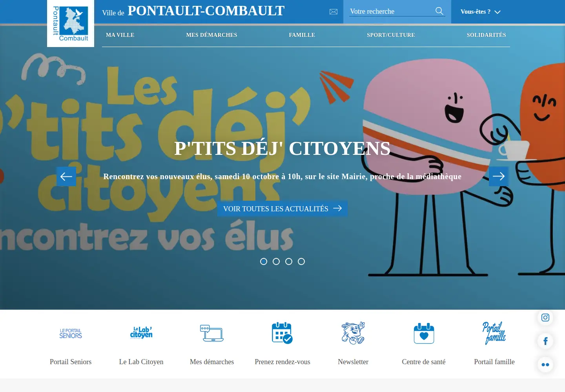
Task: Click the P'TITS DÉJ' CITOYENS headline
Action: pyautogui.click(x=282, y=149)
